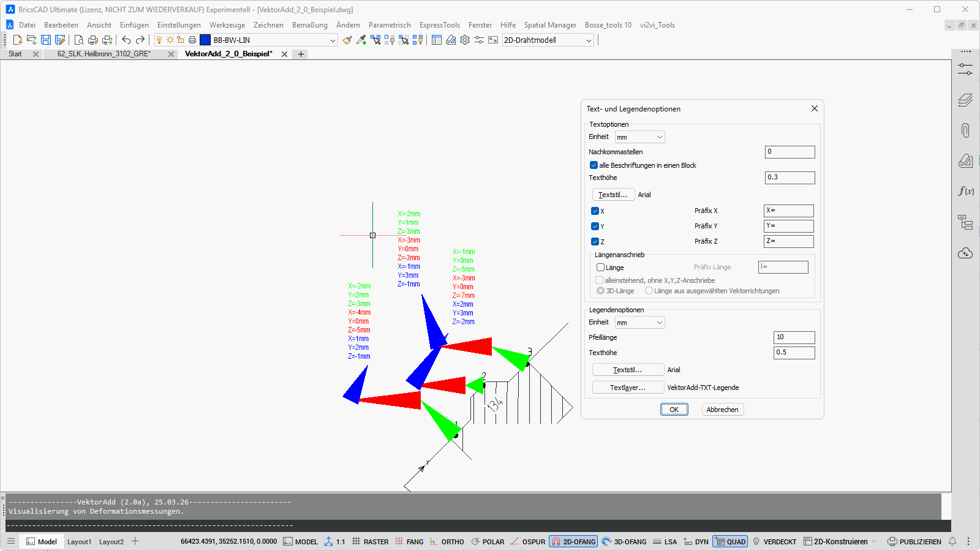This screenshot has width=980, height=551.
Task: Open the Layers panel in right sidebar
Action: click(x=965, y=100)
